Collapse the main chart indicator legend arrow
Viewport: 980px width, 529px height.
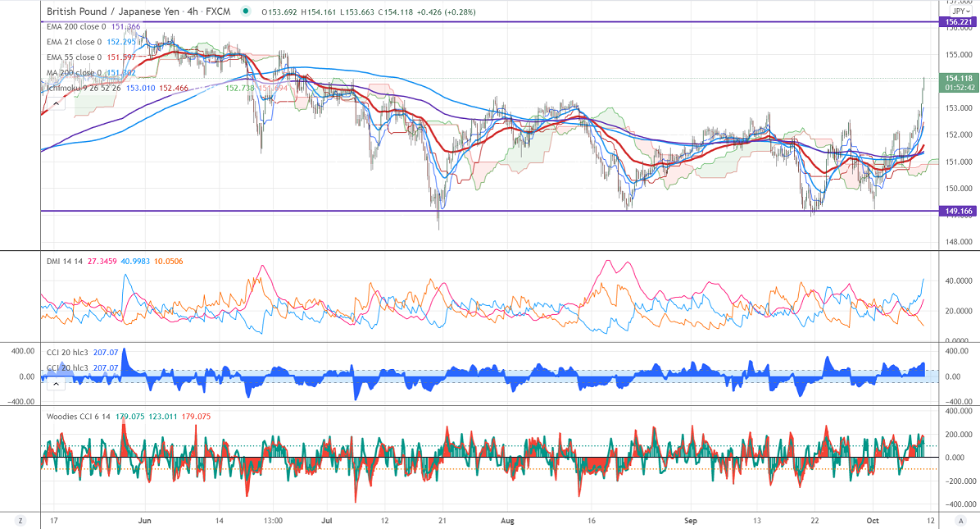pyautogui.click(x=56, y=103)
